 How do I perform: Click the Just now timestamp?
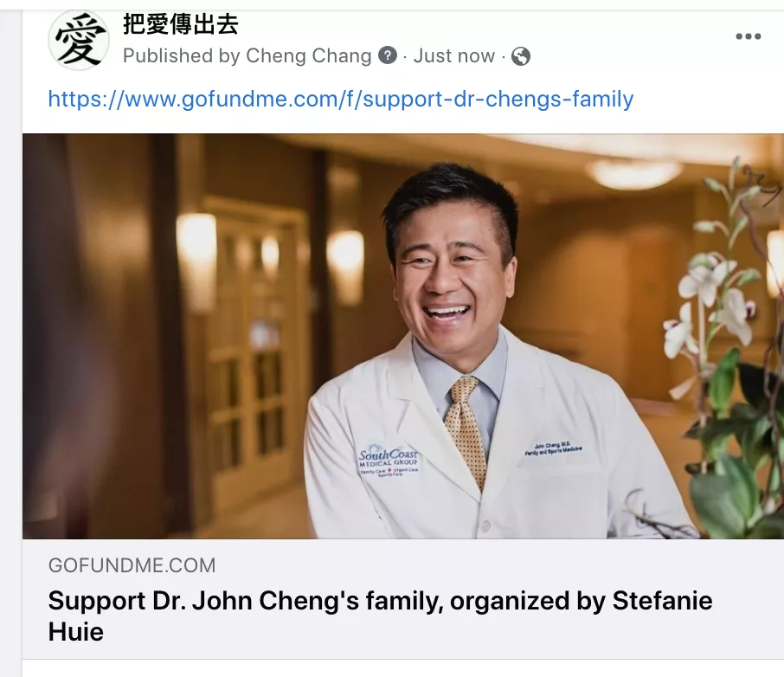454,55
